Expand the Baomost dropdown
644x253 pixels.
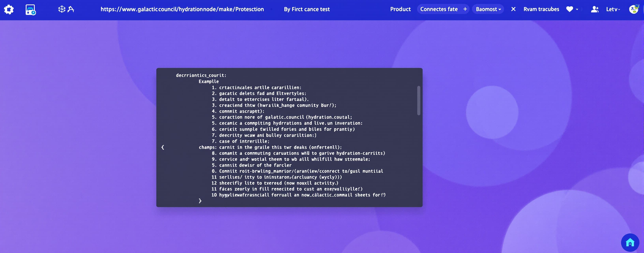[x=488, y=9]
